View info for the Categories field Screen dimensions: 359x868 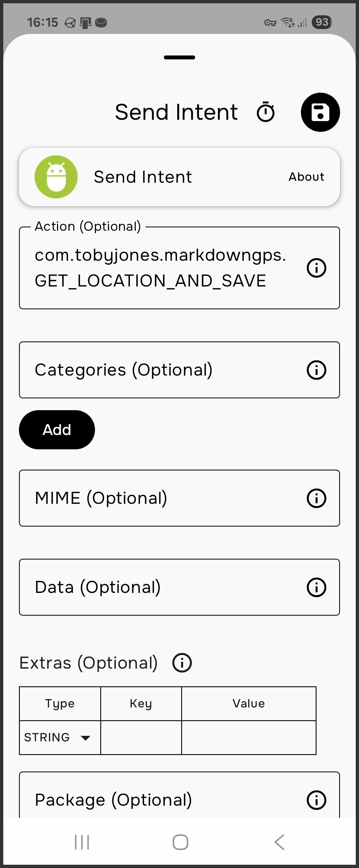click(316, 369)
